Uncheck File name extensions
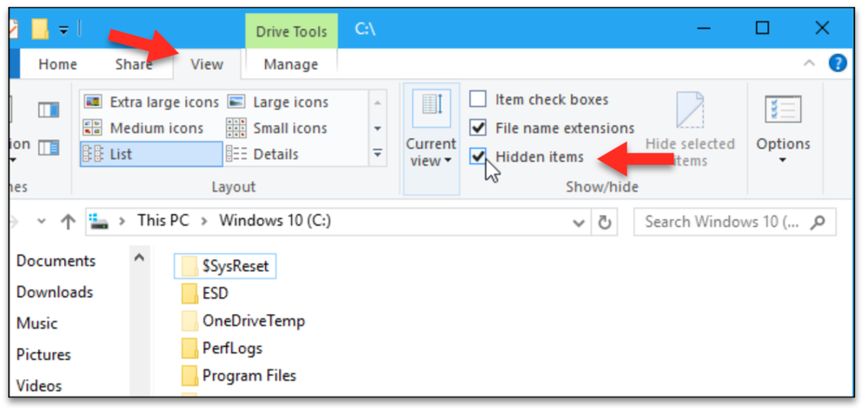The height and width of the screenshot is (413, 868). 478,128
